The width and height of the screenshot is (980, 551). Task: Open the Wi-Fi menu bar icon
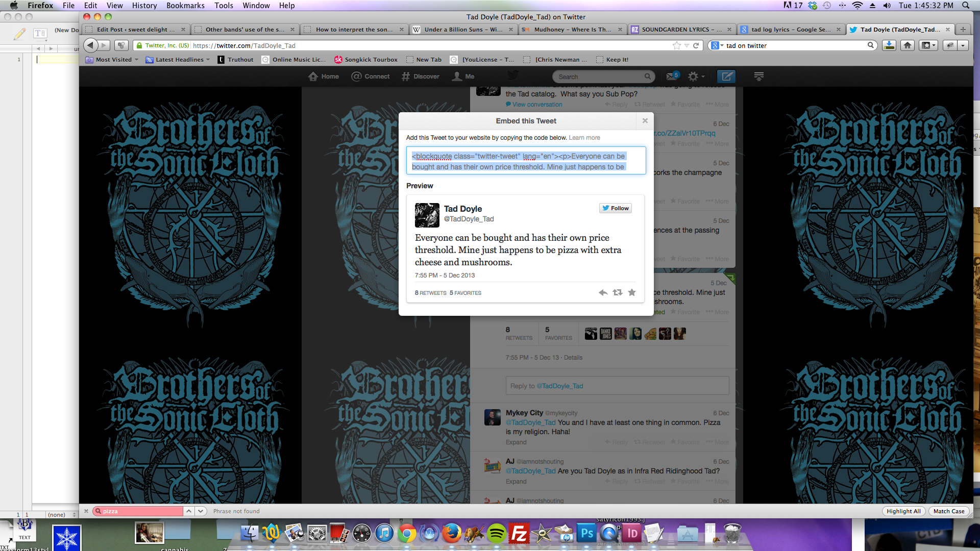click(x=857, y=5)
